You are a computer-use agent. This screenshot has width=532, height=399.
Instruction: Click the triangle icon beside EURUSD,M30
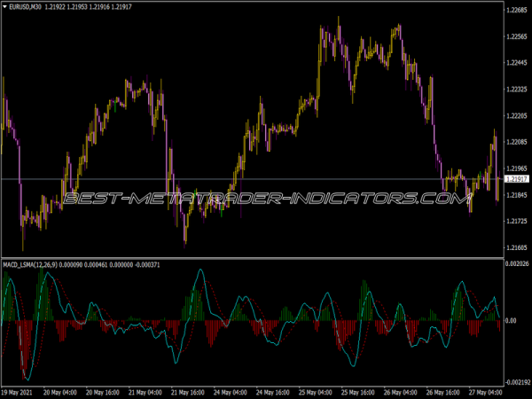point(6,8)
